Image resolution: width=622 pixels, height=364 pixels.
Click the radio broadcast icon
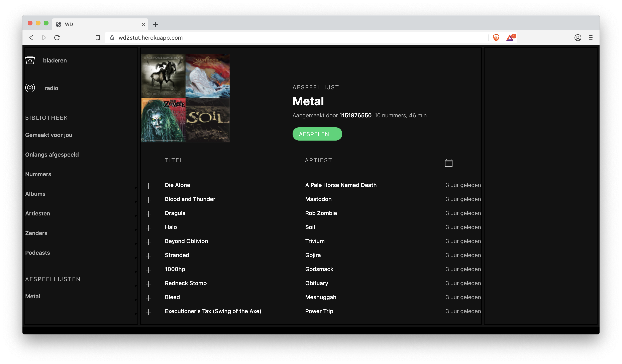pos(30,88)
